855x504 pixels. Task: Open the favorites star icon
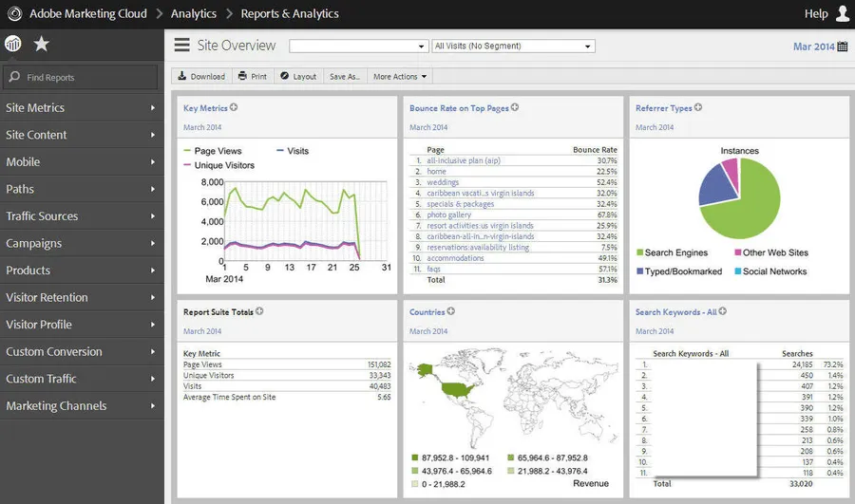pos(42,44)
